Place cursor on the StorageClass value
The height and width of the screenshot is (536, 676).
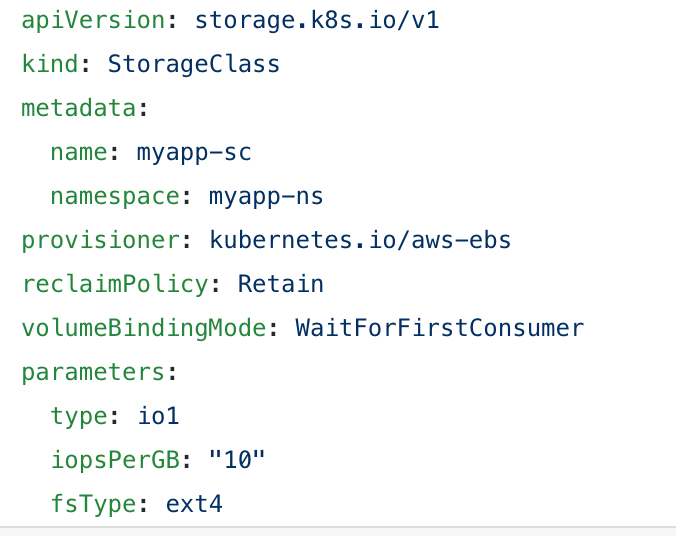194,64
